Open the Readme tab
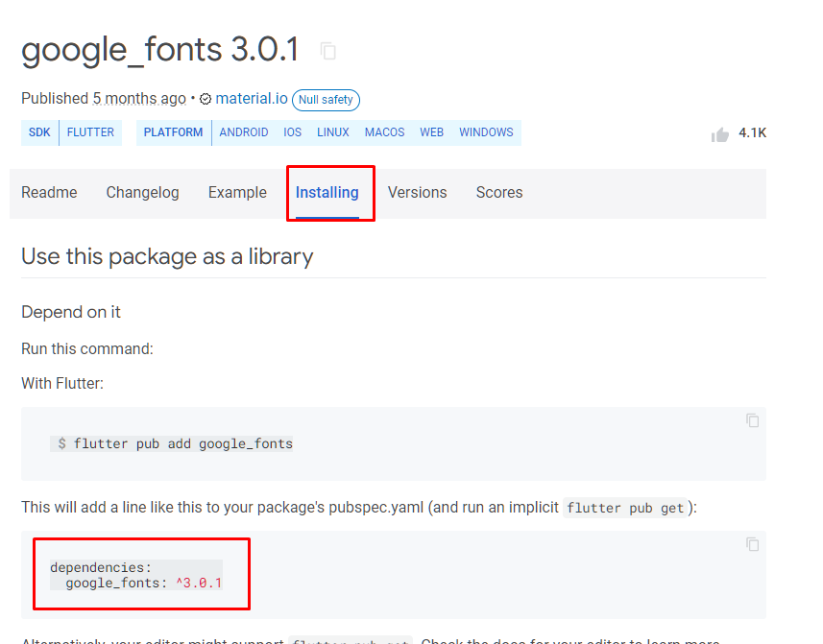The height and width of the screenshot is (644, 823). point(49,193)
